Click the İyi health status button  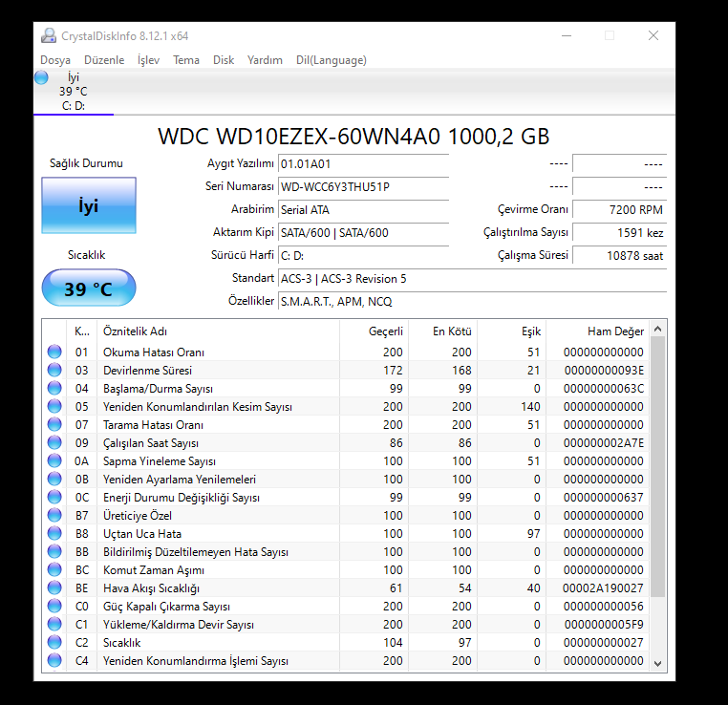point(89,205)
